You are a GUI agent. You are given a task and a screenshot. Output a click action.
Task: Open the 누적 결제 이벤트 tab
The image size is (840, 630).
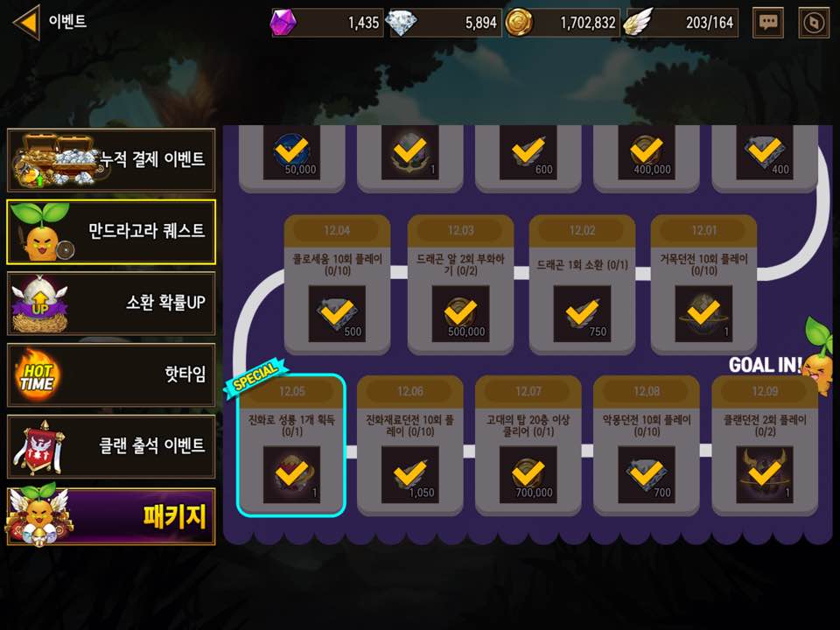[x=111, y=159]
